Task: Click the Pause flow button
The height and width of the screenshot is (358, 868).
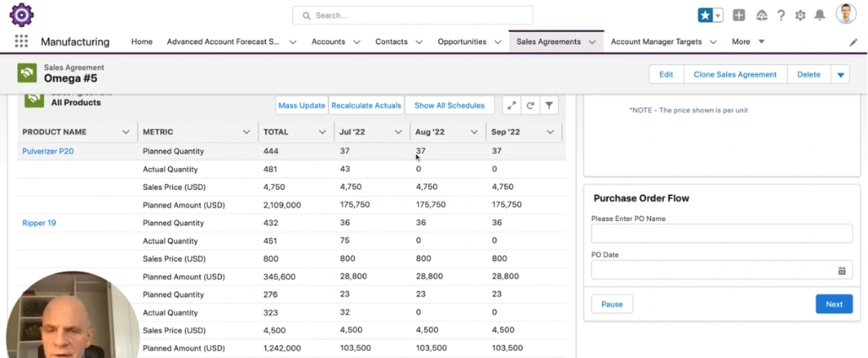Action: coord(612,304)
